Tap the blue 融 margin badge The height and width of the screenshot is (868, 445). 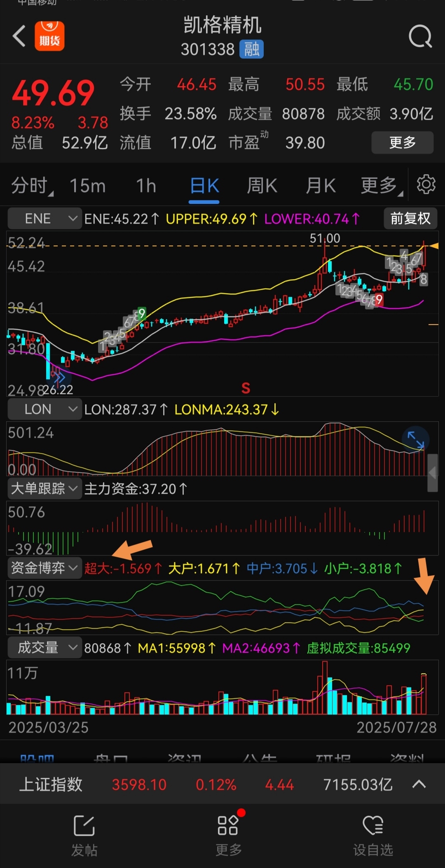[x=251, y=49]
